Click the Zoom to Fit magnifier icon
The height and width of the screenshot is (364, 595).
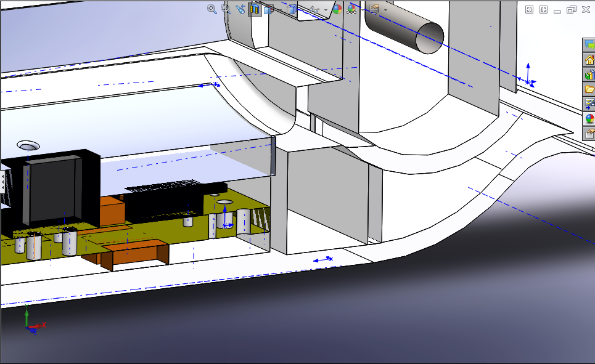[211, 9]
